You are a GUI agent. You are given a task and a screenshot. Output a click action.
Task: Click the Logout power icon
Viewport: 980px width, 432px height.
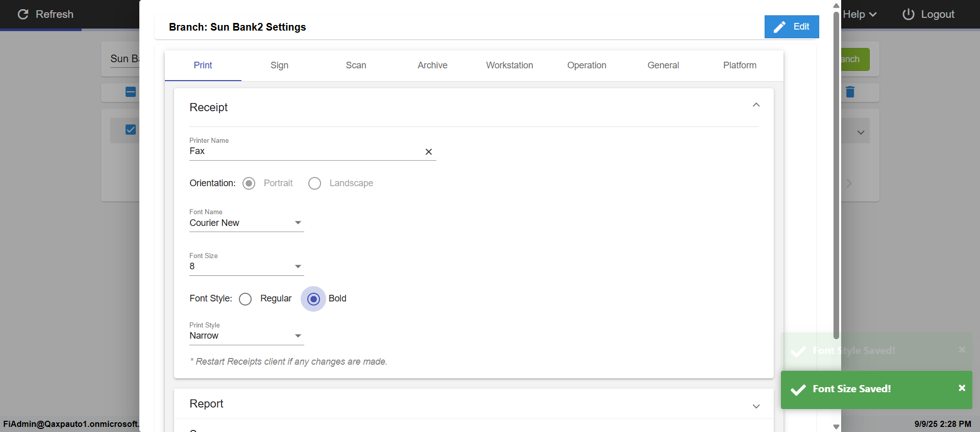[909, 14]
